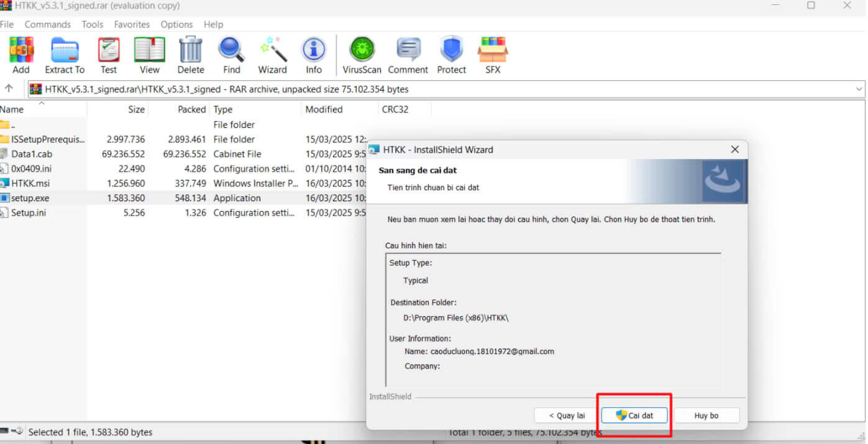Run the VirusScan icon
Viewport: 868px width, 444px height.
click(362, 50)
